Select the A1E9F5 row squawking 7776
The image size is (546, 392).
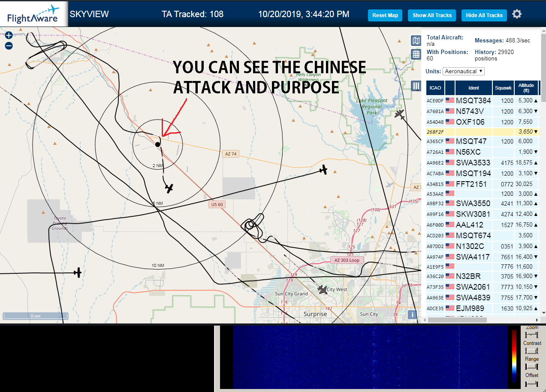click(x=483, y=266)
